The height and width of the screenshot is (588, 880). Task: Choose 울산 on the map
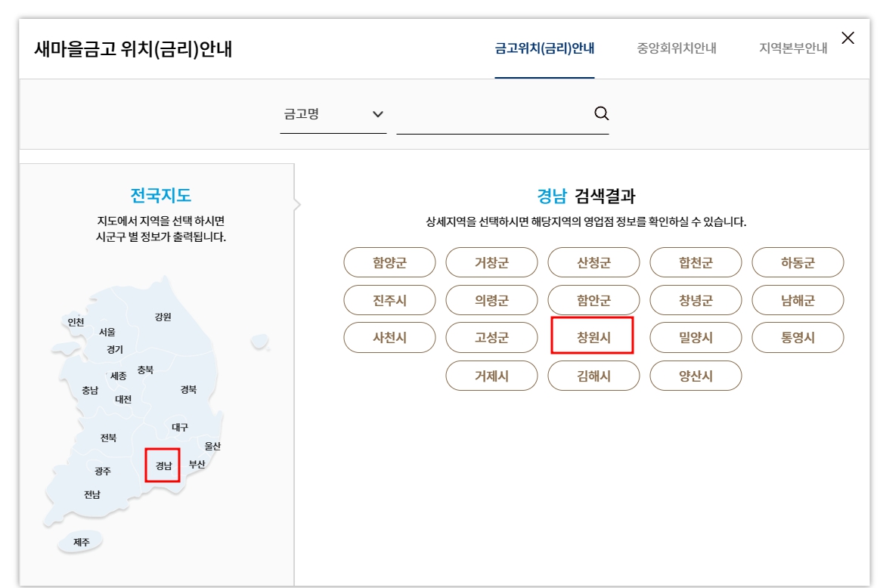coord(212,446)
